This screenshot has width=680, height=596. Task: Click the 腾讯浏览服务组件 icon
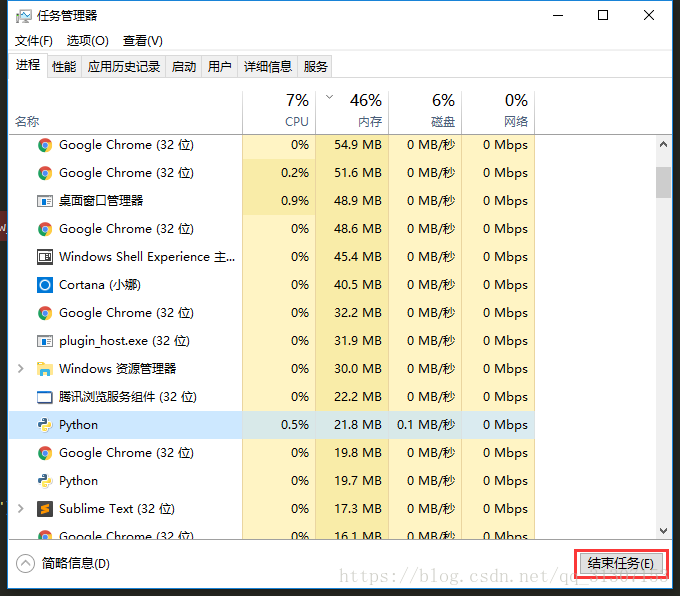(45, 397)
